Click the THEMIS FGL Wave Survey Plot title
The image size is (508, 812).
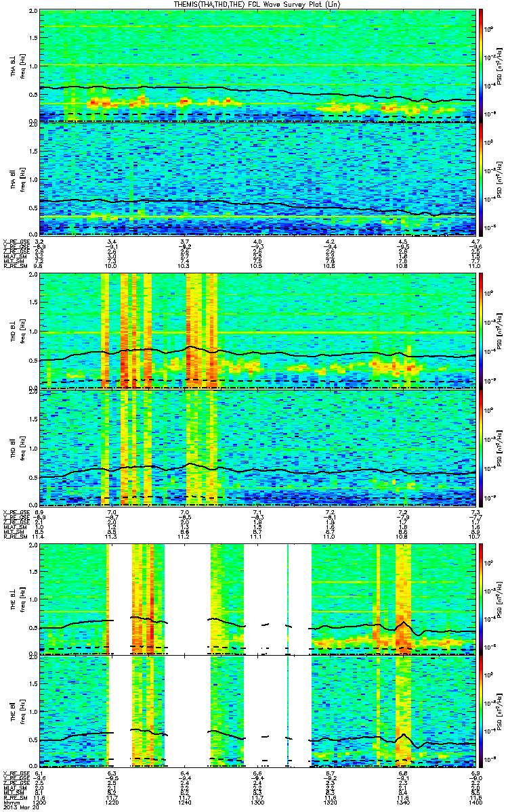pyautogui.click(x=258, y=4)
